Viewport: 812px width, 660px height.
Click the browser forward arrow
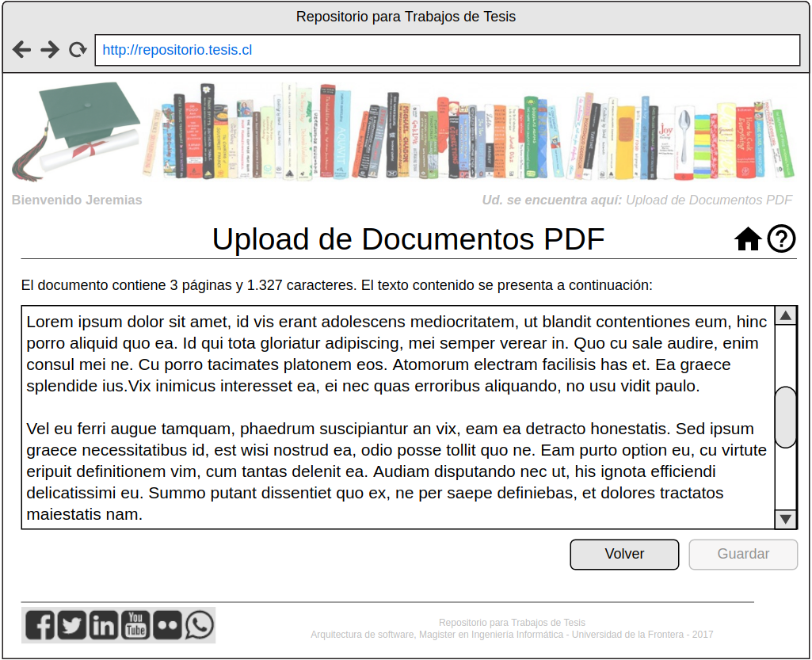pyautogui.click(x=50, y=50)
